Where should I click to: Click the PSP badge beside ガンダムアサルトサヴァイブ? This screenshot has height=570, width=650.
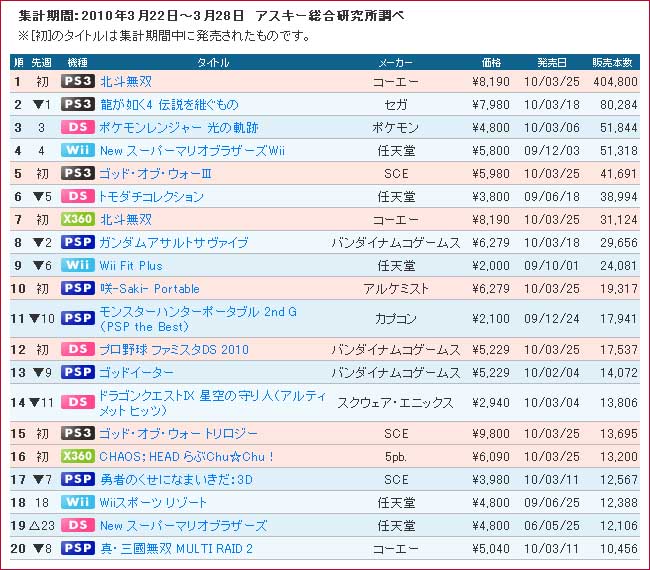(78, 242)
